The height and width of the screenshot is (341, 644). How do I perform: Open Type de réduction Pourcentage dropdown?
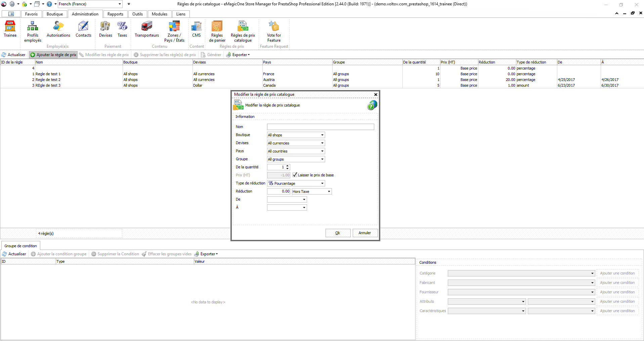(x=322, y=183)
